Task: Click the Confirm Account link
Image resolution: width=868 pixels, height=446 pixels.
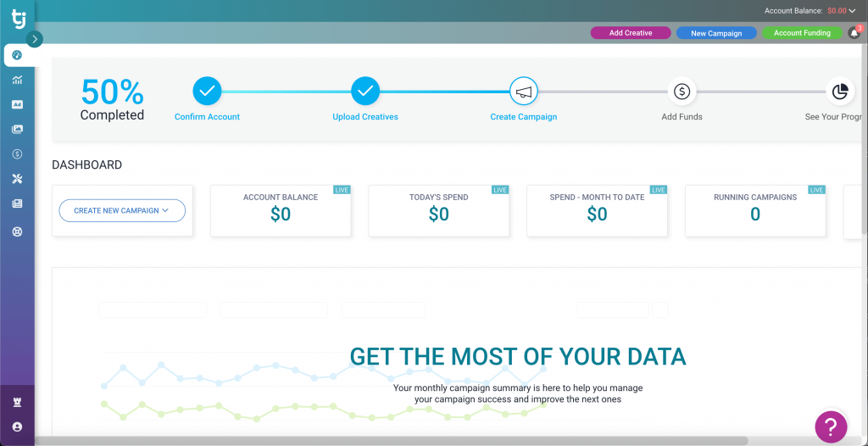Action: (x=207, y=117)
